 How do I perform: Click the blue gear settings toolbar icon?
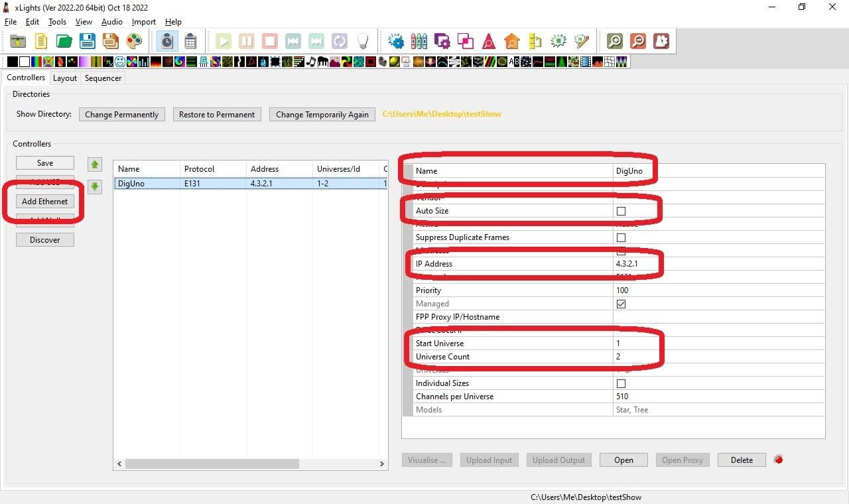(396, 41)
